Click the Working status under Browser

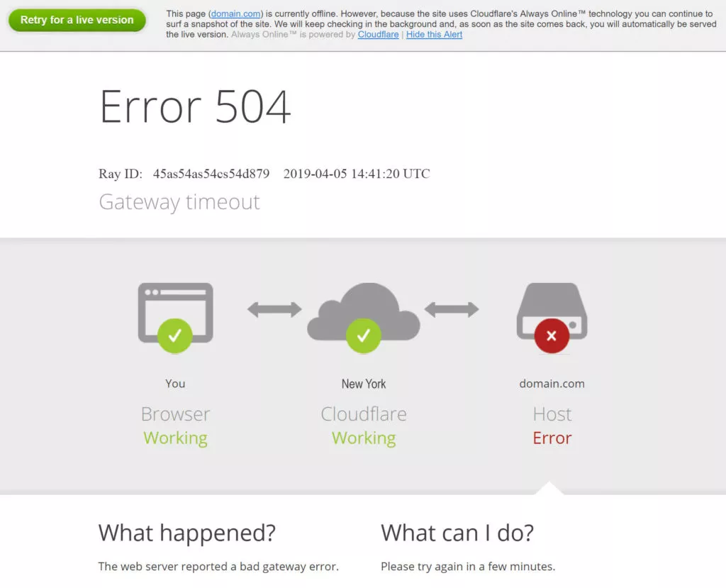click(x=176, y=438)
